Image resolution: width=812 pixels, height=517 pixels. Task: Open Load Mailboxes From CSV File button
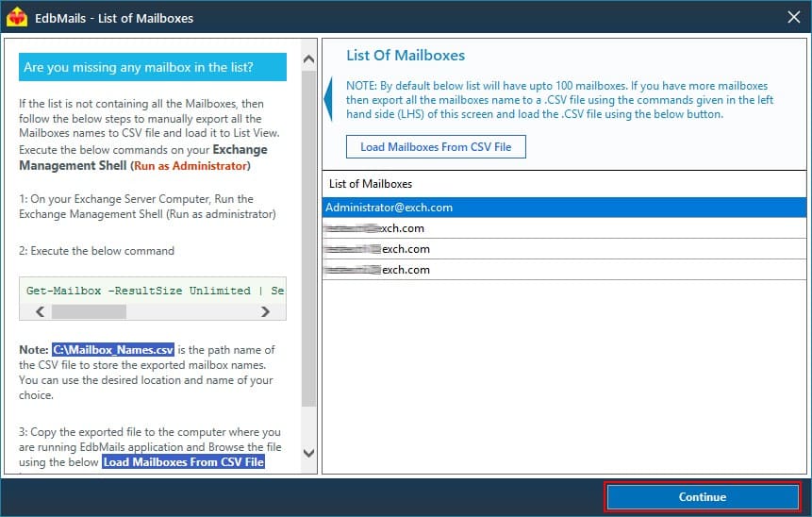click(436, 146)
